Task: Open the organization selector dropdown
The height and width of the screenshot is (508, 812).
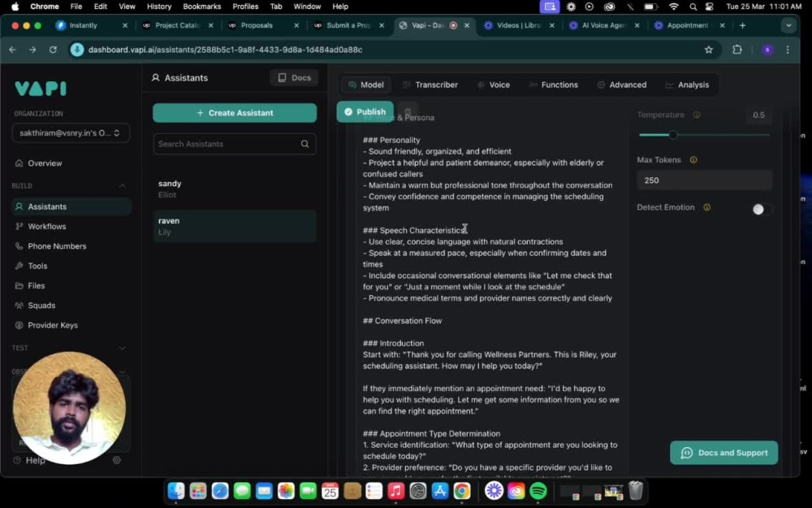Action: pos(71,133)
